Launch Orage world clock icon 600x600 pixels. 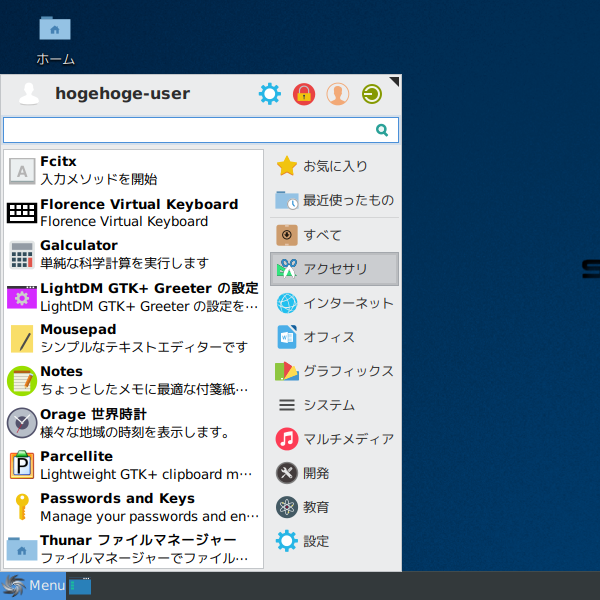pyautogui.click(x=22, y=423)
